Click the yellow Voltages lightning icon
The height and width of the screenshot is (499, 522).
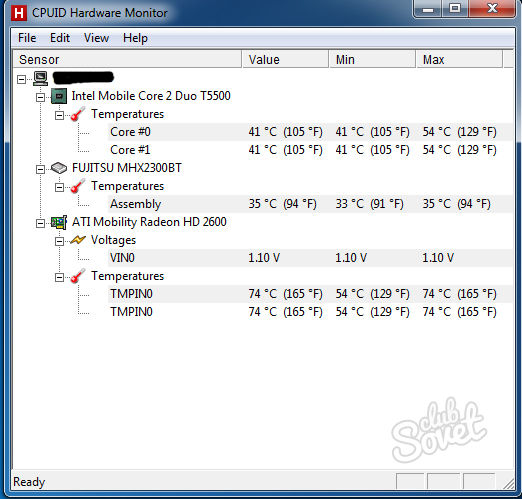click(78, 240)
